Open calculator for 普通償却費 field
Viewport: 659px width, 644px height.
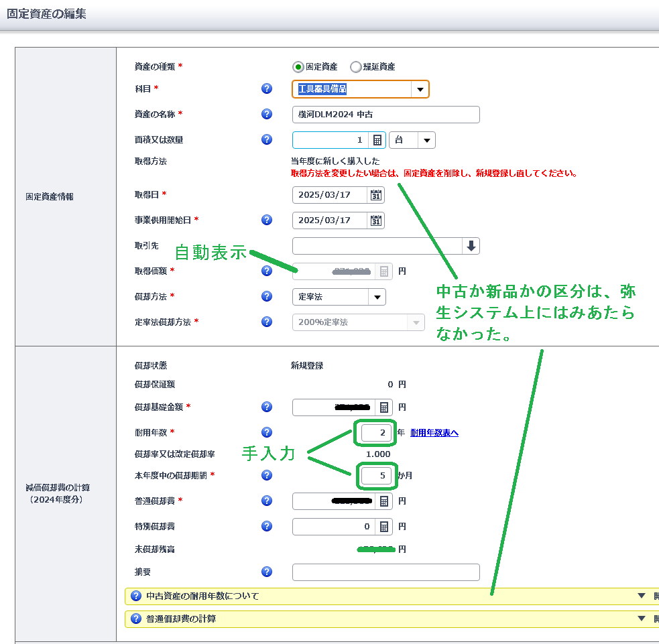pos(384,501)
